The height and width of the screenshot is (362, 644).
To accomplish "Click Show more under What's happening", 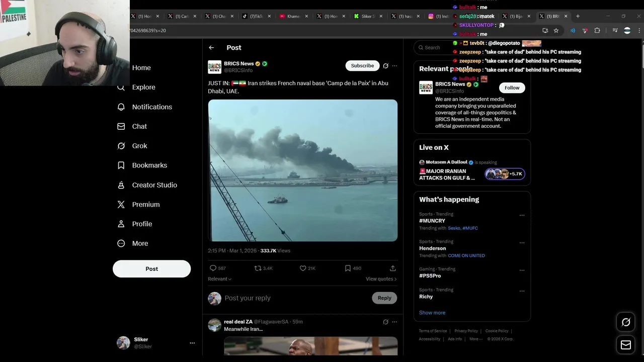I will [432, 313].
